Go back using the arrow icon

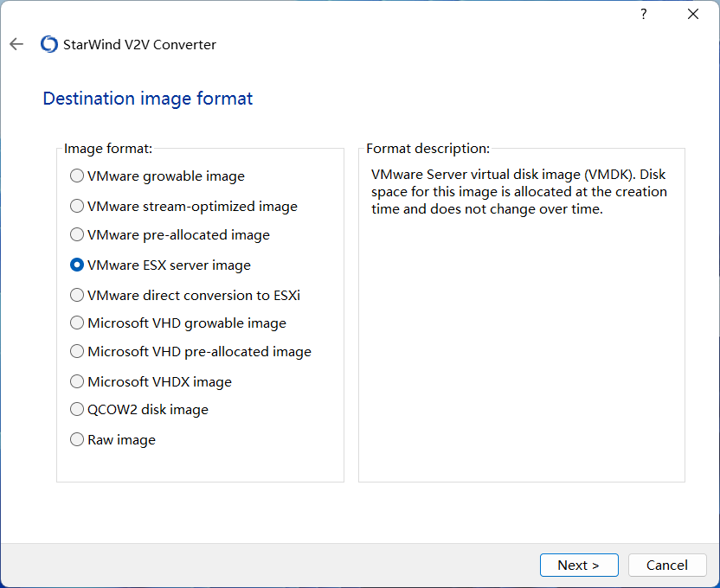pyautogui.click(x=16, y=44)
